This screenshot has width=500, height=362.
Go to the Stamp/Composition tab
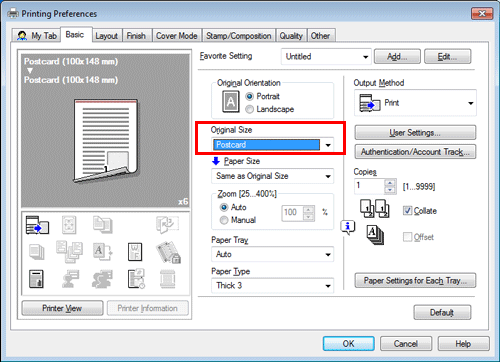coord(239,36)
